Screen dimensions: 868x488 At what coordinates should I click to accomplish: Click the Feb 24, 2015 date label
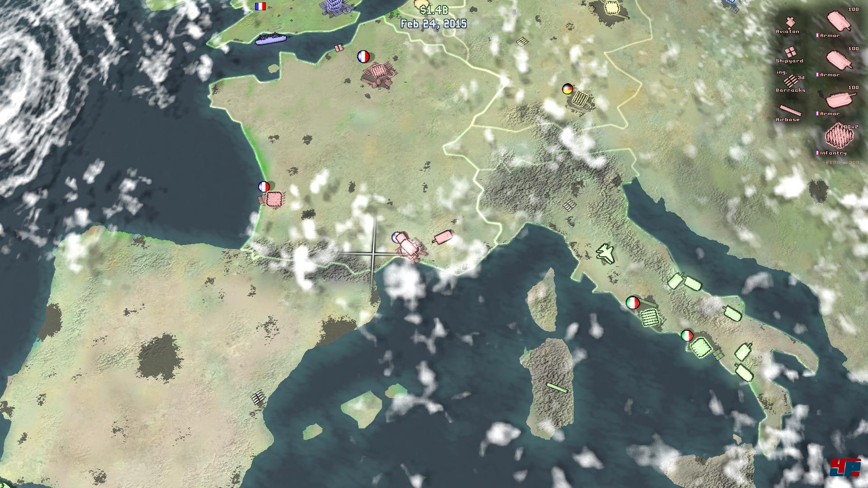click(433, 23)
